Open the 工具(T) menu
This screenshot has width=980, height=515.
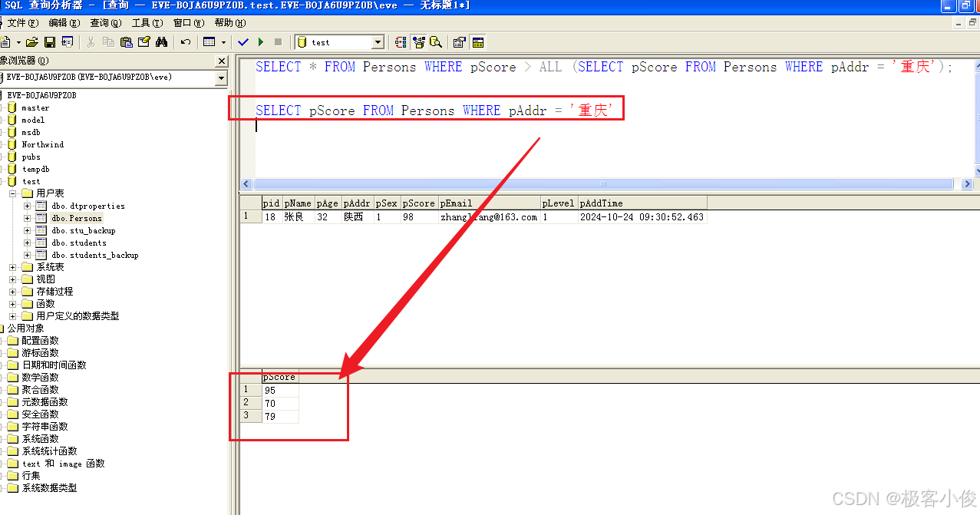click(147, 23)
